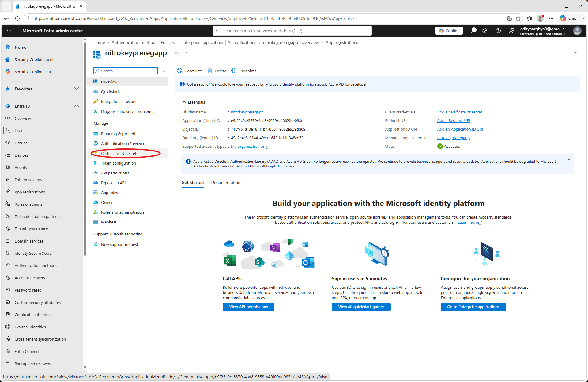Screen dimensions: 588x382
Task: Open Devices in left sidebar
Action: pos(42,155)
